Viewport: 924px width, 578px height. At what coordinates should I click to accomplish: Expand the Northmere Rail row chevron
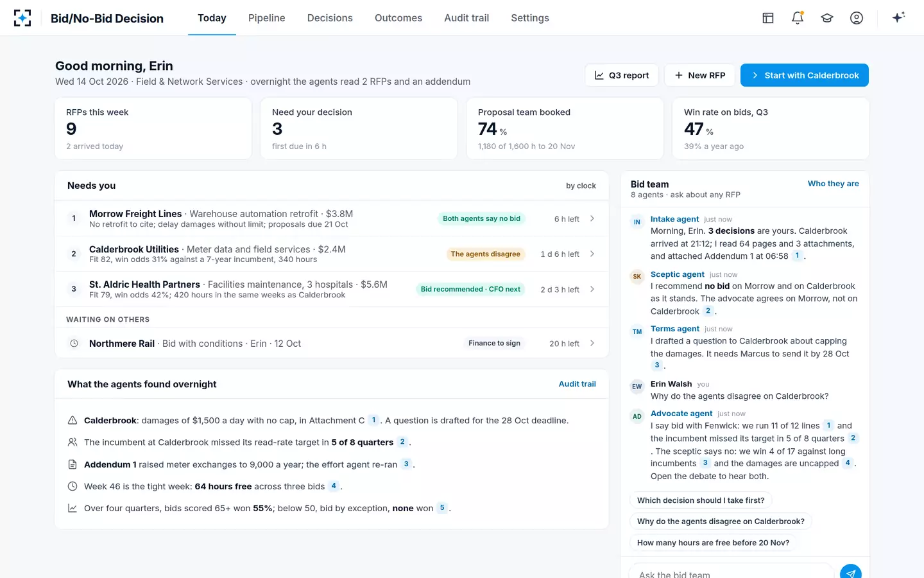592,344
